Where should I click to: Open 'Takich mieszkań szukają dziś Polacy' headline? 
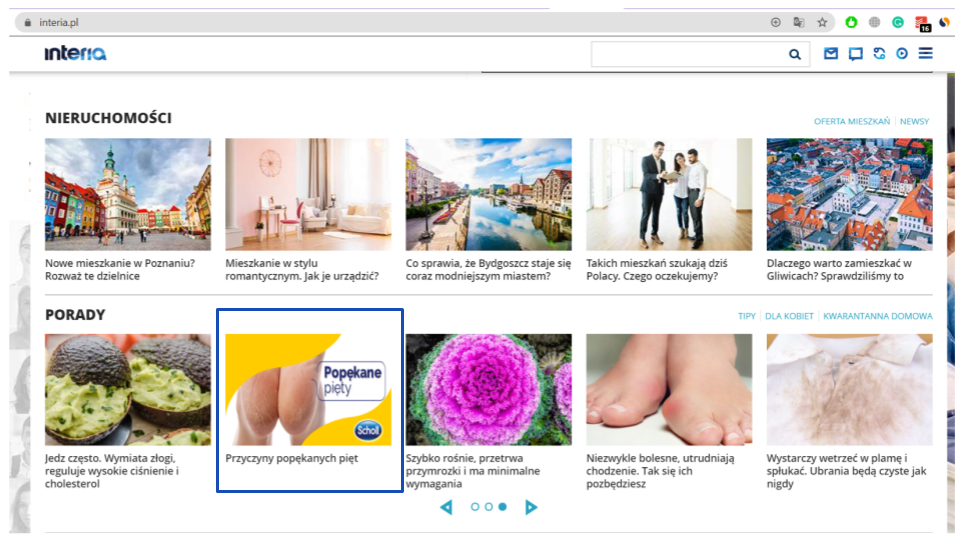[x=656, y=269]
